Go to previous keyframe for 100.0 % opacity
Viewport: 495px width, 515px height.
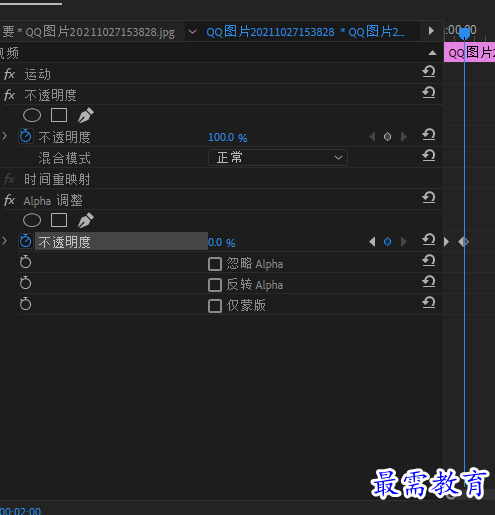pyautogui.click(x=372, y=137)
